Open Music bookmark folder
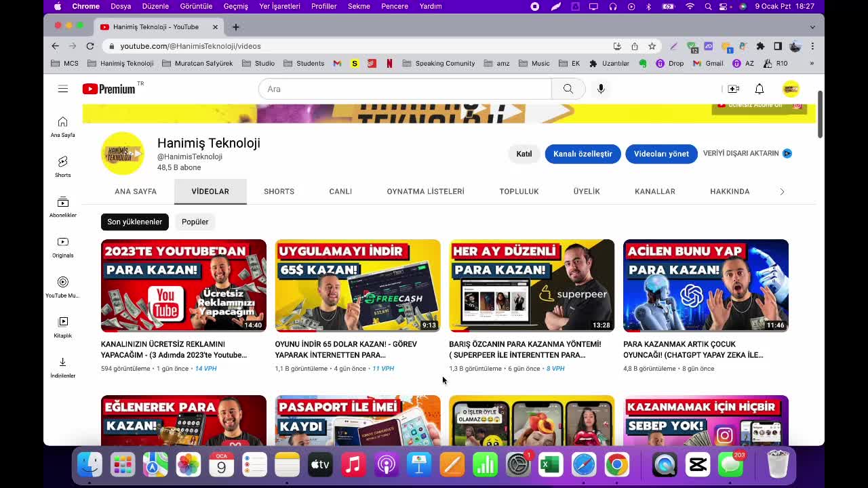Viewport: 868px width, 488px height. click(x=534, y=63)
